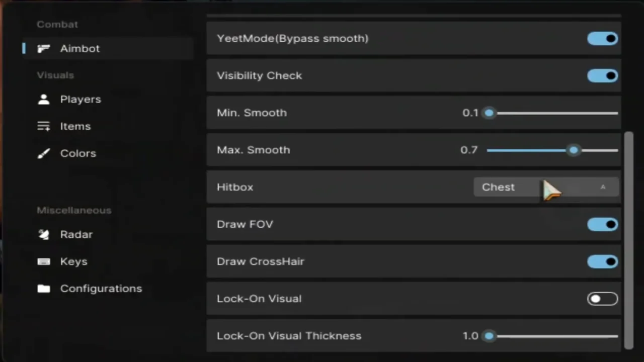Click the Min. Smooth slider track
The width and height of the screenshot is (644, 362).
[x=552, y=113]
